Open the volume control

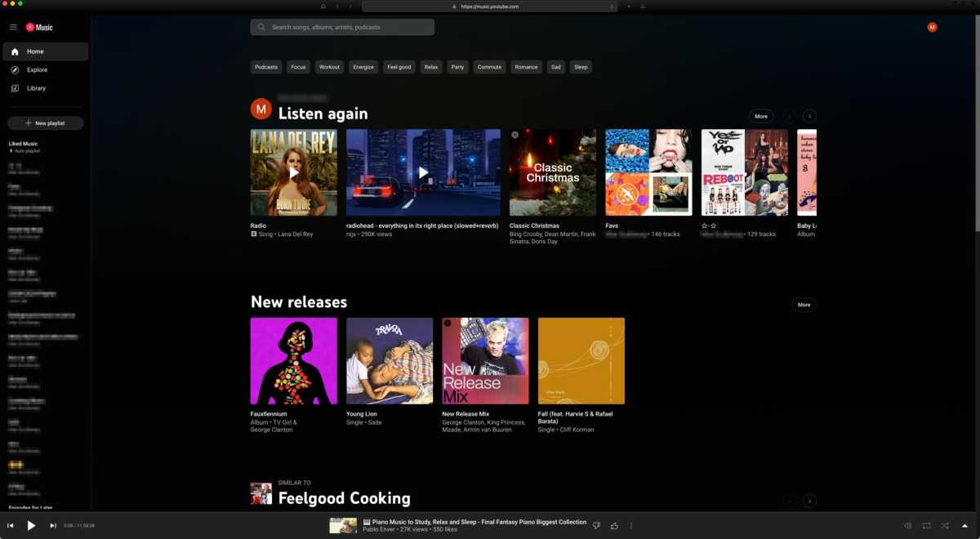908,526
